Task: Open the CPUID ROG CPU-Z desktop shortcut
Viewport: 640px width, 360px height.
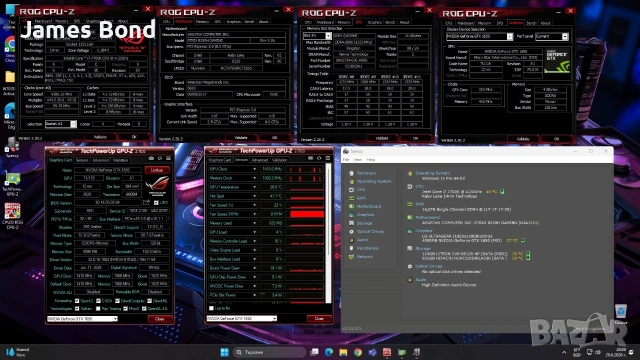Action: click(12, 216)
